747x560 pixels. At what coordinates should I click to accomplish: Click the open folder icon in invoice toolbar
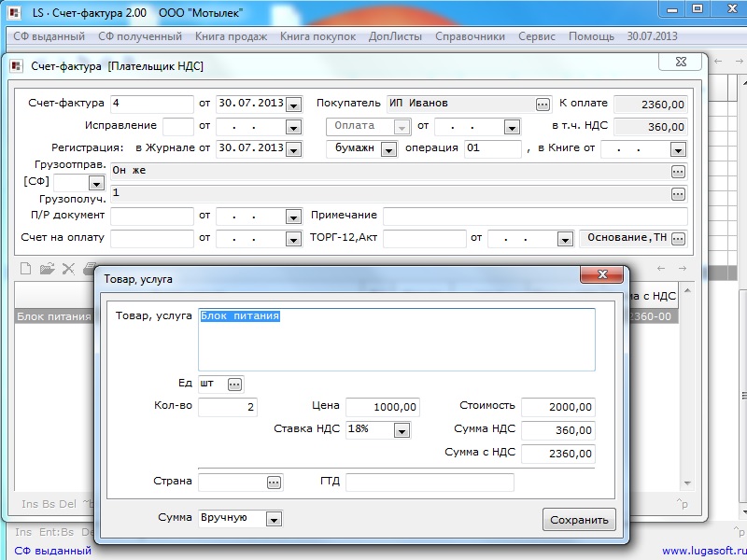coord(48,269)
